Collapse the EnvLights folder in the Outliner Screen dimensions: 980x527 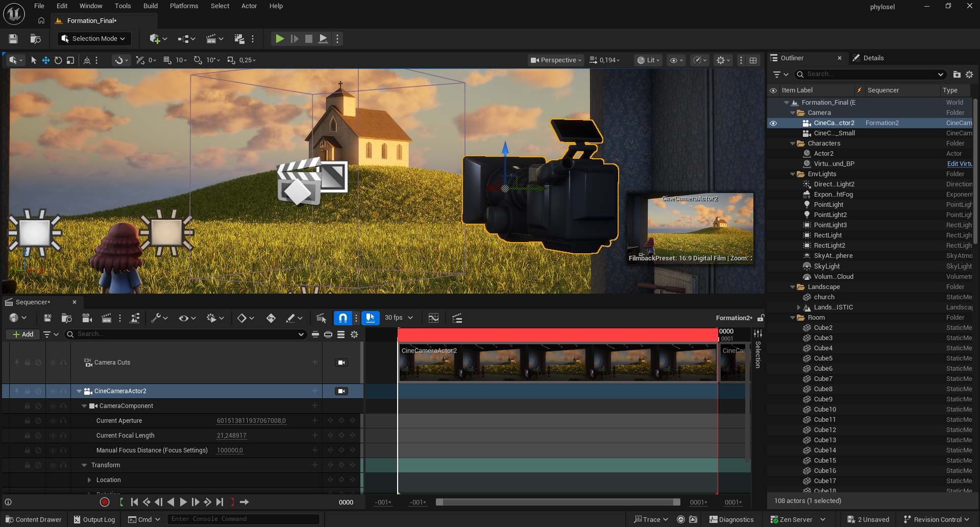(793, 174)
